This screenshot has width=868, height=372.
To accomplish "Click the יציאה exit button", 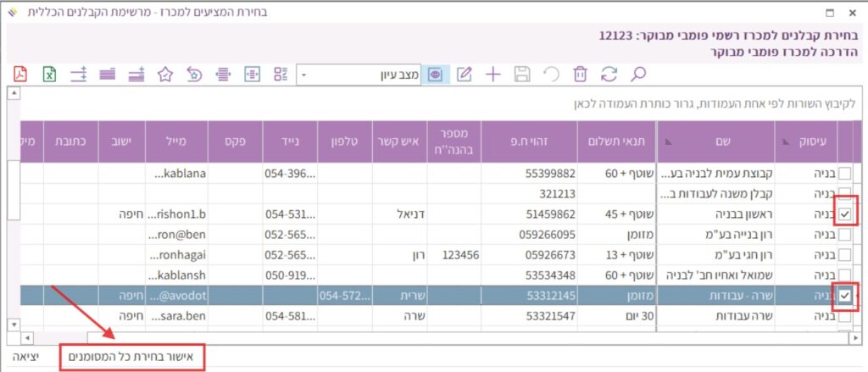I will pyautogui.click(x=25, y=358).
